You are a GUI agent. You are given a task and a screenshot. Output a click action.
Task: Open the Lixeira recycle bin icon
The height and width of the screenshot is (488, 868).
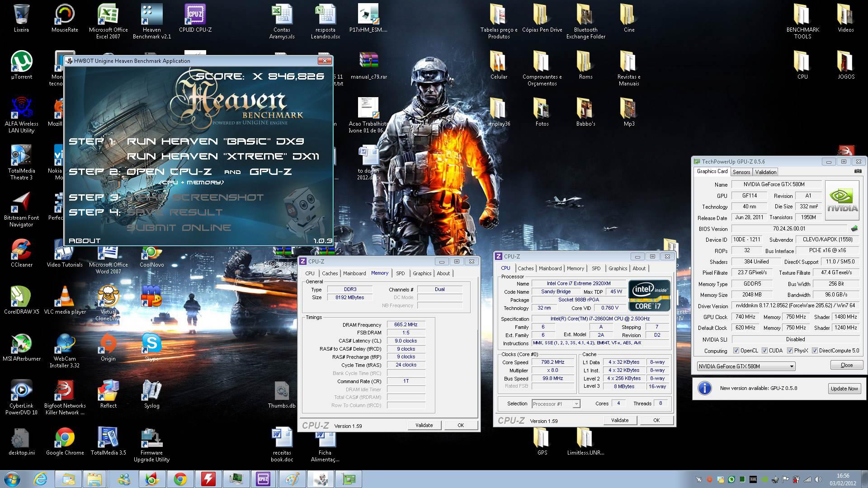pos(21,18)
